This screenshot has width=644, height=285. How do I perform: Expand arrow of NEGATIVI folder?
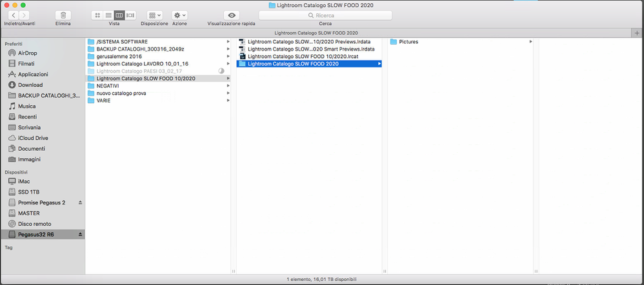click(228, 86)
